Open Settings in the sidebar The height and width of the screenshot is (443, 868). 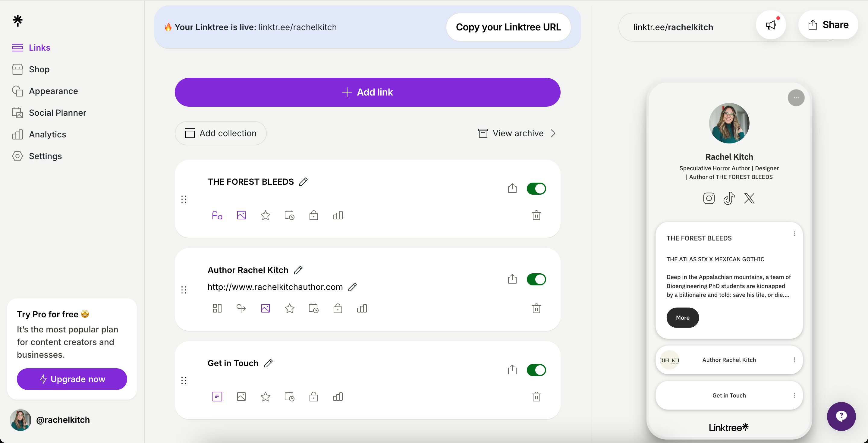37,156
